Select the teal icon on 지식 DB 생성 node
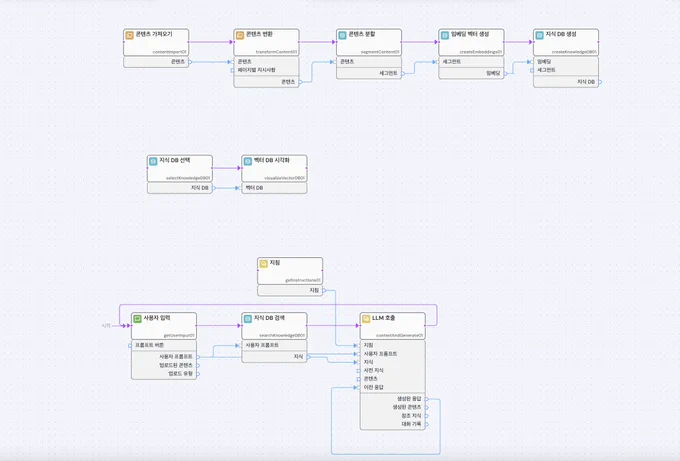Screen dimensions: 680x461 539,35
